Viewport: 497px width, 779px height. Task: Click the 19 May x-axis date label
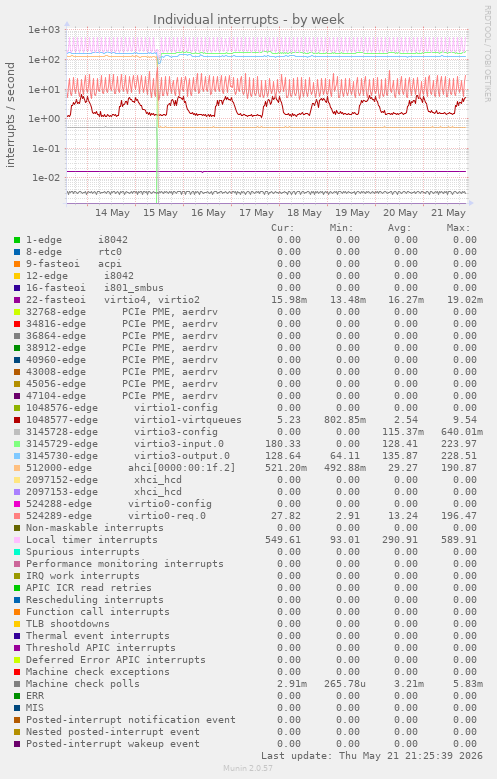pos(352,213)
